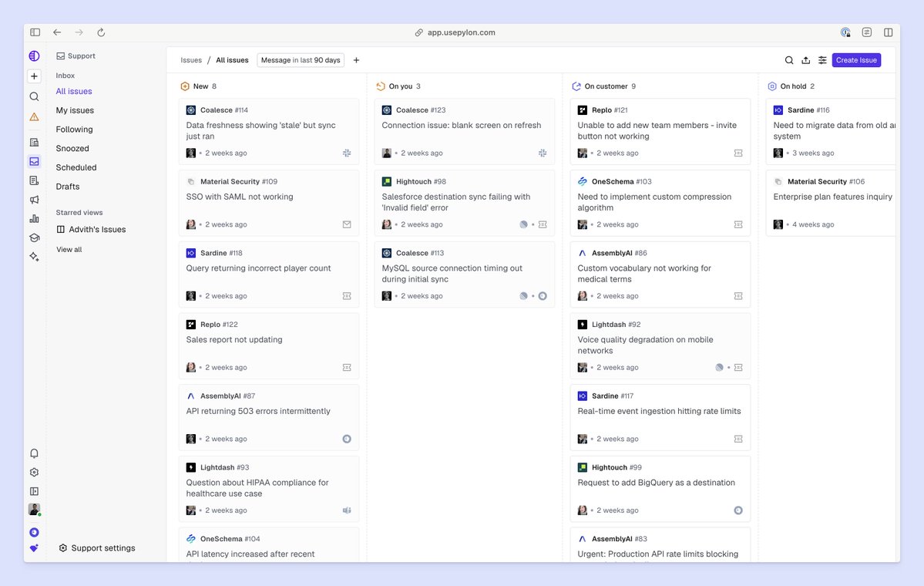Open the accounts building icon in rail
Image resolution: width=924 pixels, height=586 pixels.
pyautogui.click(x=34, y=142)
